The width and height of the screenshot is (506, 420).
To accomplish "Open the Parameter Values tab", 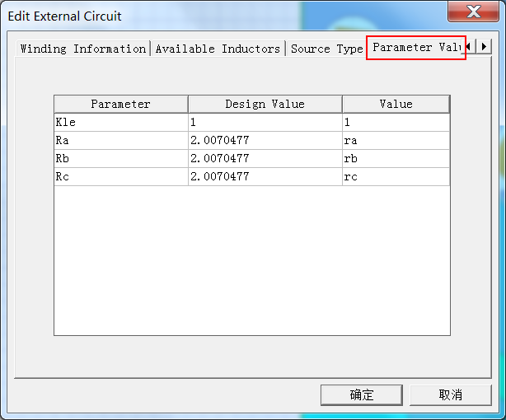I will 416,48.
